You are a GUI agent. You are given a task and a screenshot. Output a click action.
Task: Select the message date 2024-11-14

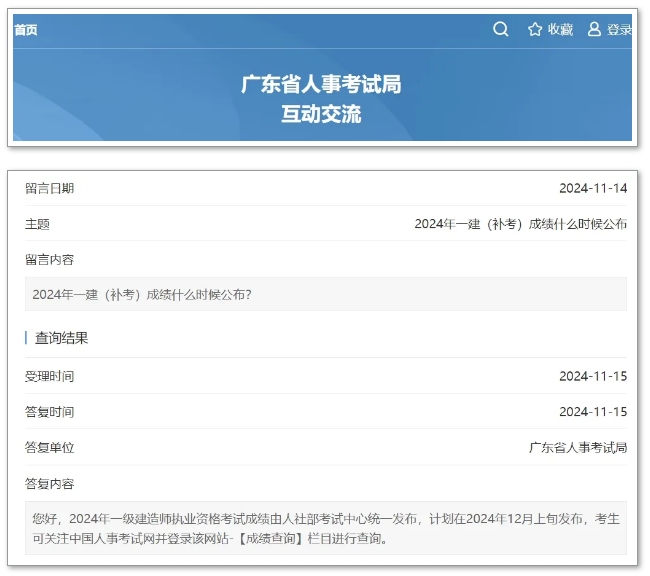[x=593, y=188]
